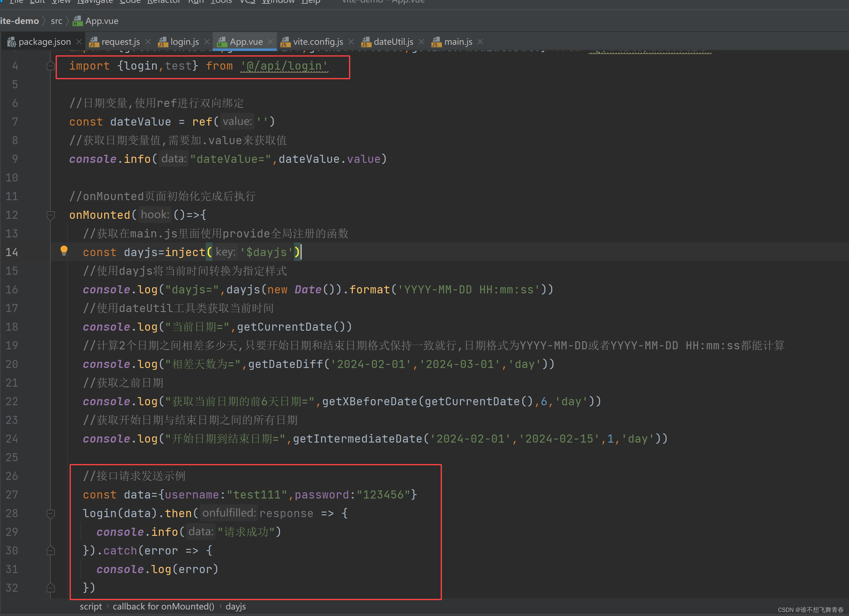
Task: Click the getXBeforeDate function call
Action: pyautogui.click(x=370, y=402)
